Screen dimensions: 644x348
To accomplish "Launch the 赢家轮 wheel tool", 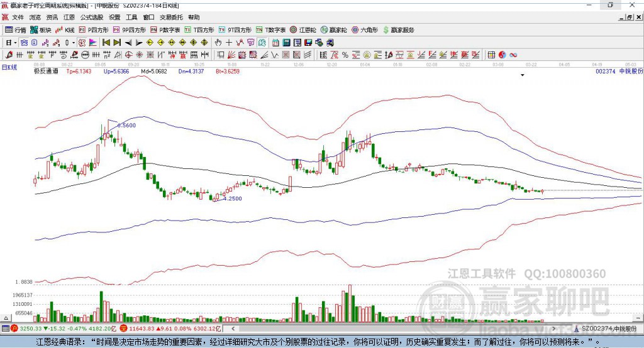I will click(334, 30).
